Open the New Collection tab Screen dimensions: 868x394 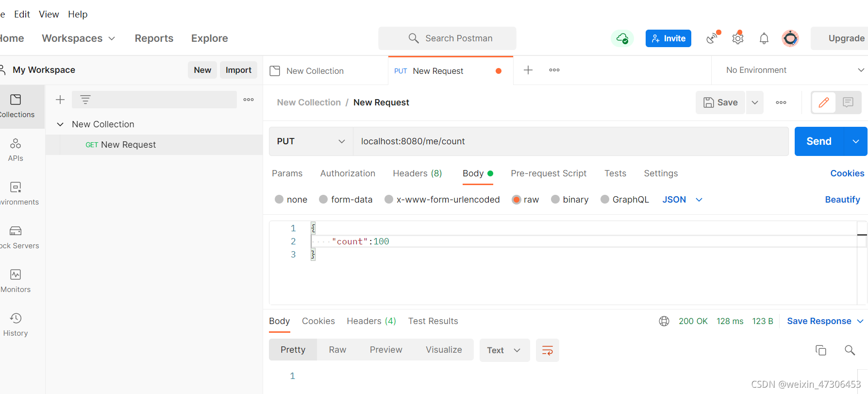click(325, 71)
